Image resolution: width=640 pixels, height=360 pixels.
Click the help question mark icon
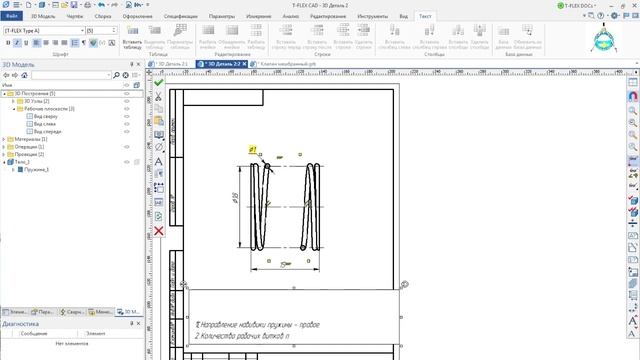pyautogui.click(x=600, y=16)
